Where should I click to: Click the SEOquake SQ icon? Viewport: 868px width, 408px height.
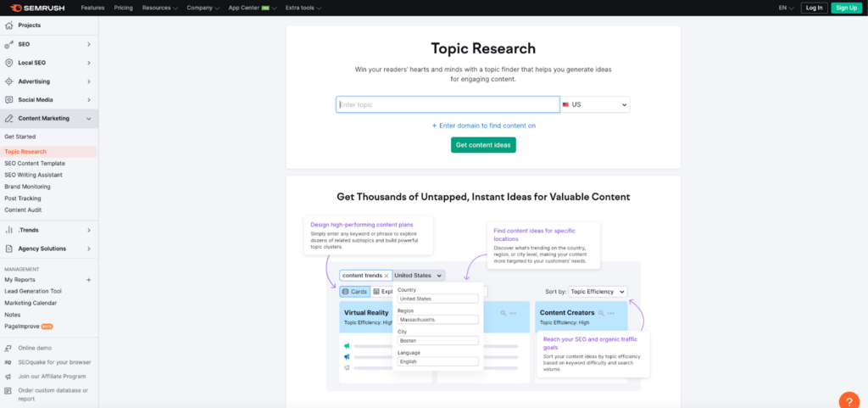(x=8, y=362)
